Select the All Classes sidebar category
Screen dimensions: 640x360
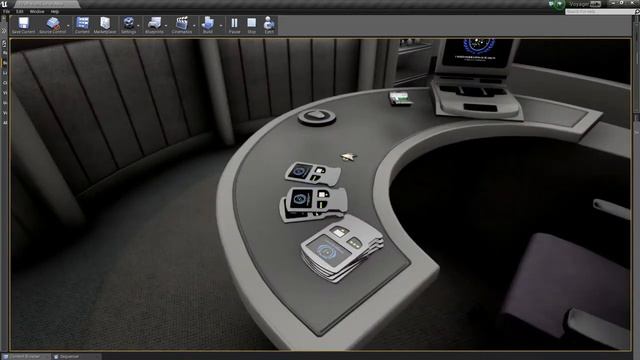pyautogui.click(x=5, y=122)
